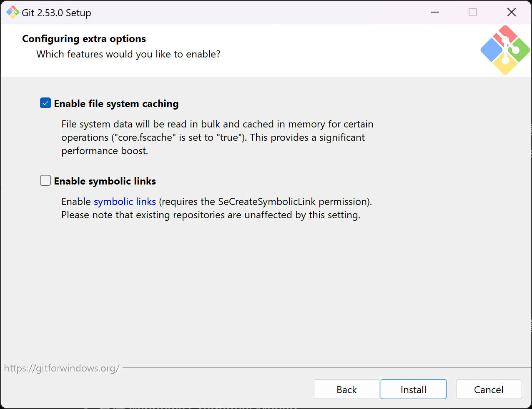Click the 'Enable symbolic links' label text
The height and width of the screenshot is (409, 532).
tap(105, 181)
